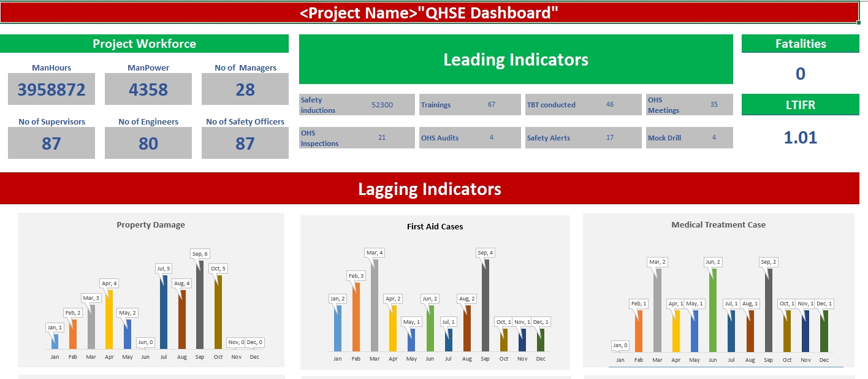Click the No of Safety Officers value
Viewport: 868px width, 379px height.
[x=245, y=144]
